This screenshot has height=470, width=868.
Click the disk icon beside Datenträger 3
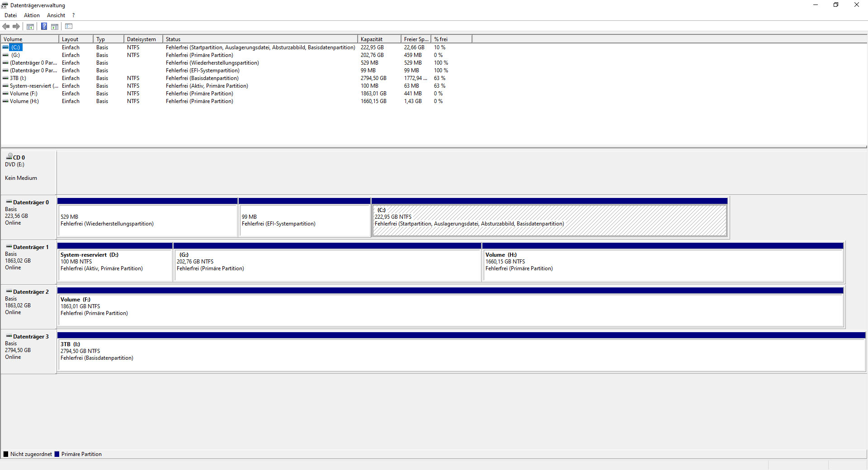[x=9, y=336]
